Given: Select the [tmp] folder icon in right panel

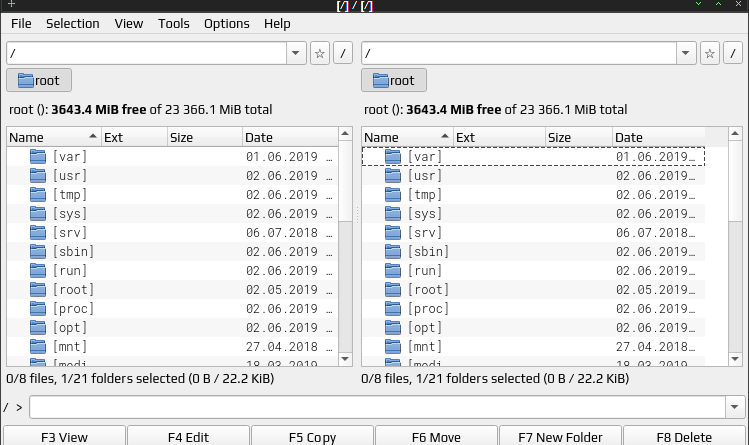Looking at the screenshot, I should (x=394, y=195).
